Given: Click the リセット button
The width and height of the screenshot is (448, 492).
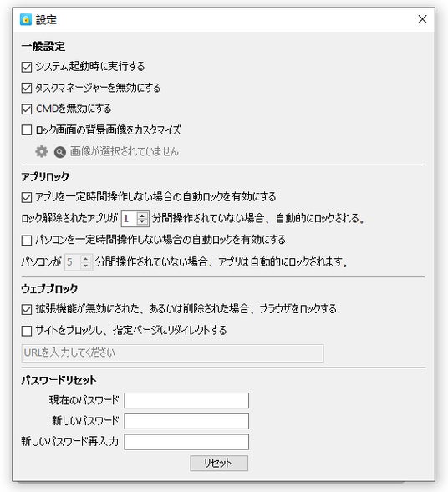Looking at the screenshot, I should tap(219, 463).
